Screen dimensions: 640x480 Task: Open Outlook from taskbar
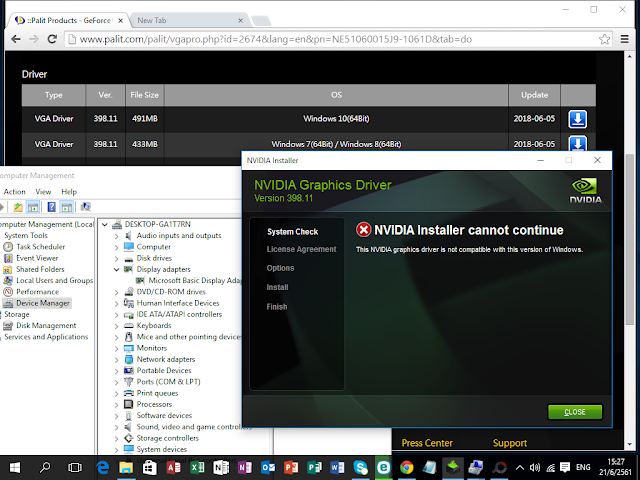(x=268, y=468)
